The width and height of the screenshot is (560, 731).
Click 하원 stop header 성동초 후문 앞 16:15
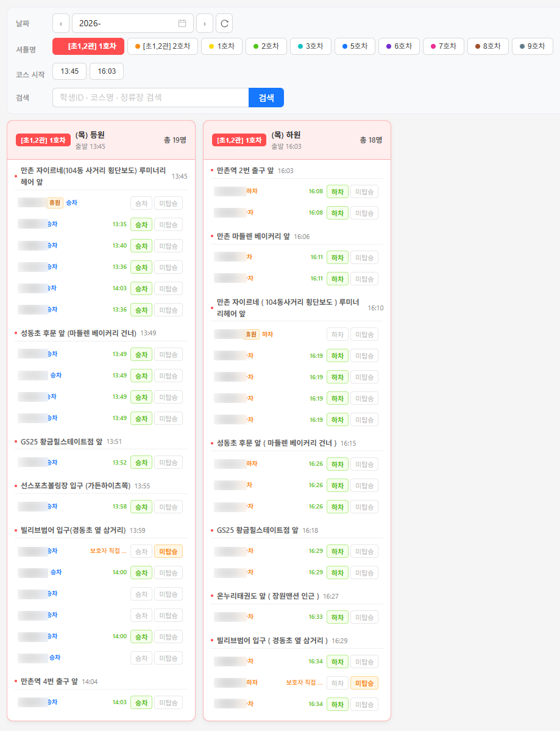[277, 443]
